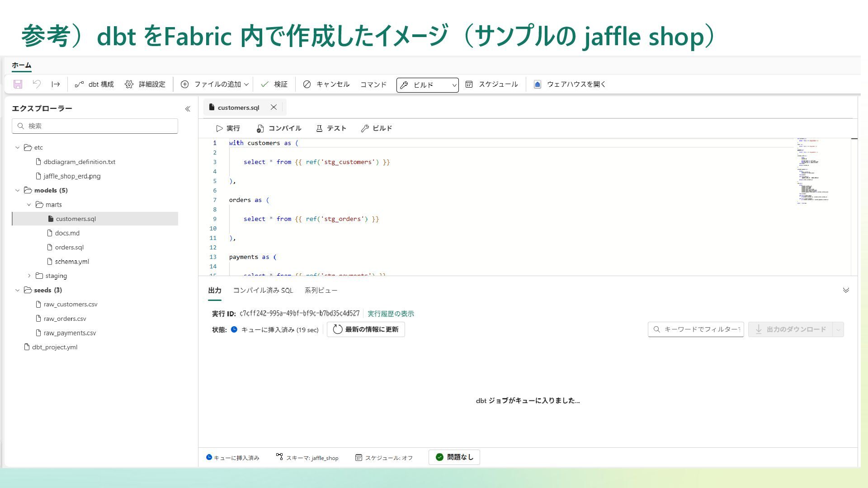Screen dimensions: 868x488
Task: Open raw_payments.csv seed file
Action: tap(66, 333)
